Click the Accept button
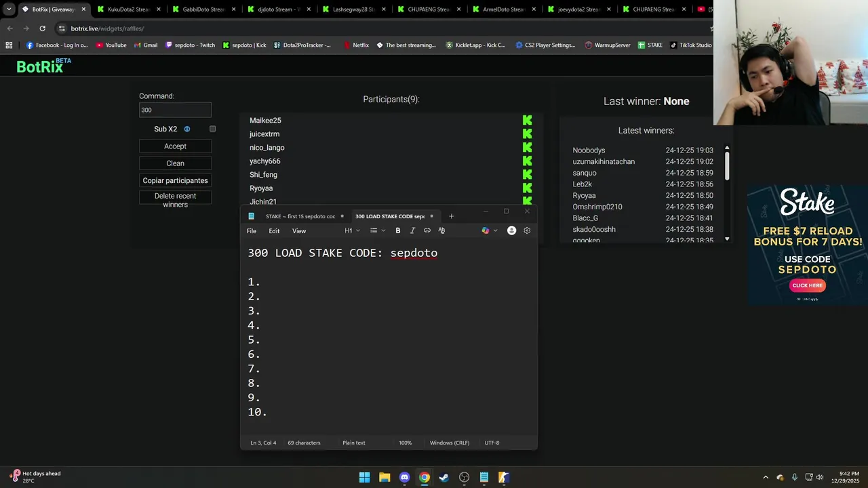Image resolution: width=868 pixels, height=488 pixels. [175, 146]
